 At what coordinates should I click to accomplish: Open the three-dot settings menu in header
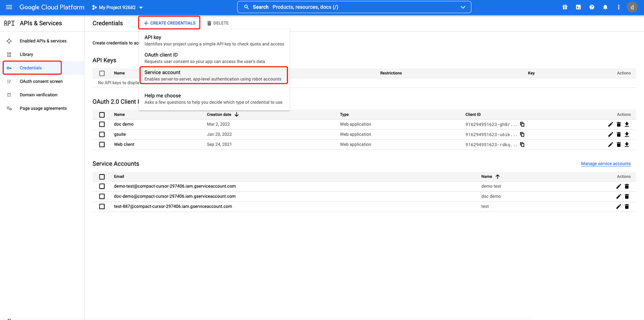click(619, 7)
